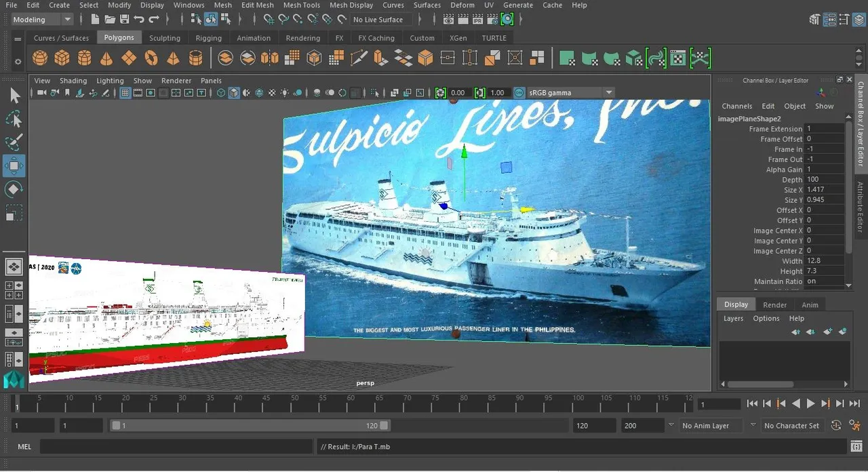This screenshot has width=868, height=472.
Task: Switch to the Render layer tab
Action: coord(774,305)
